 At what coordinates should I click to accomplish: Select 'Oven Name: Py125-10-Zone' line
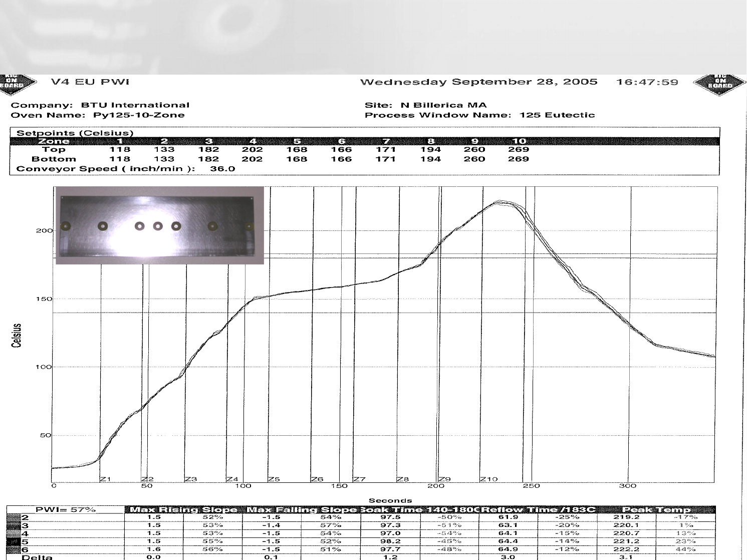[98, 115]
